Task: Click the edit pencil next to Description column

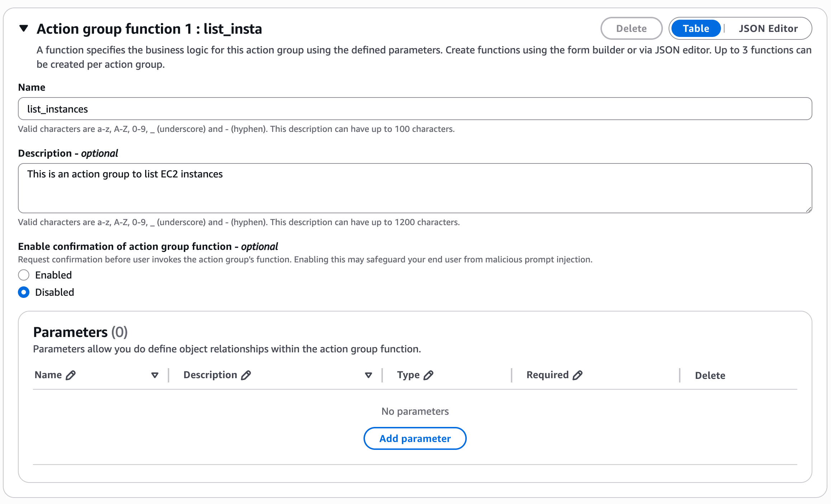Action: click(246, 375)
